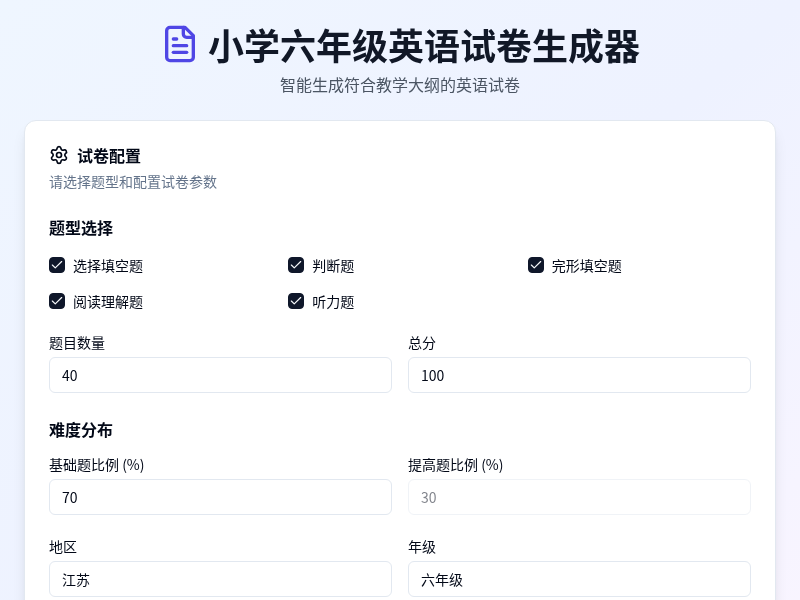Screen dimensions: 800x600
Task: Open the 年级 field showing 六年级
Action: click(x=578, y=579)
